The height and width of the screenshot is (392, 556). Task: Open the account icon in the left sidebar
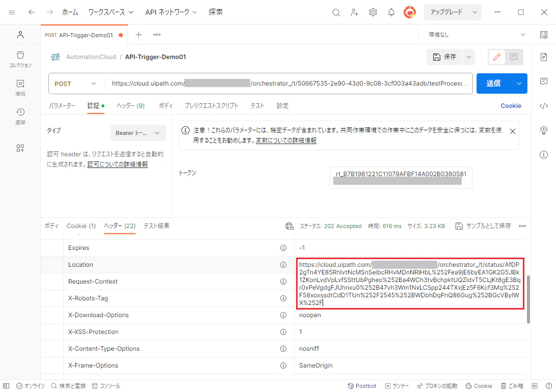click(x=20, y=34)
